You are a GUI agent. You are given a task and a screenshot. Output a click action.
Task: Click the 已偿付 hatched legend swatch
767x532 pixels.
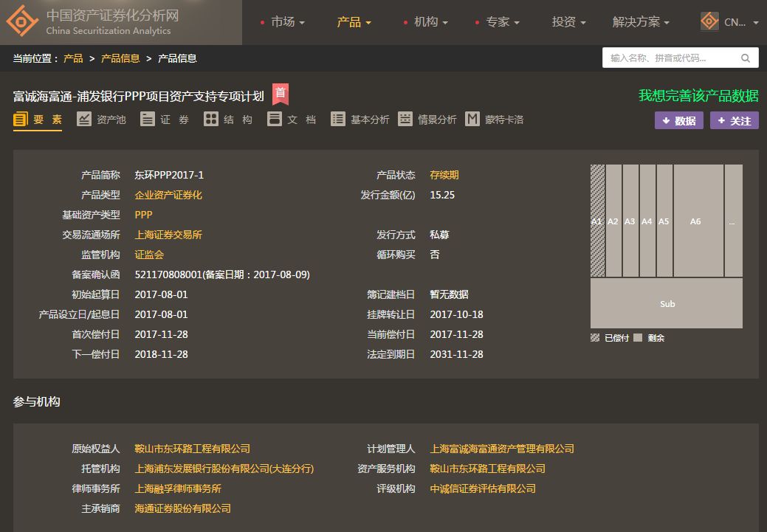(x=595, y=338)
